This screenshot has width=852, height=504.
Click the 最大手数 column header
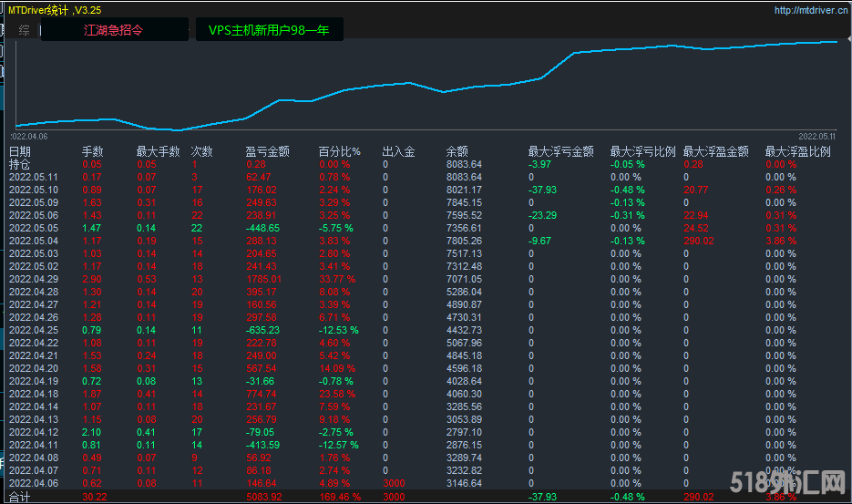(159, 152)
